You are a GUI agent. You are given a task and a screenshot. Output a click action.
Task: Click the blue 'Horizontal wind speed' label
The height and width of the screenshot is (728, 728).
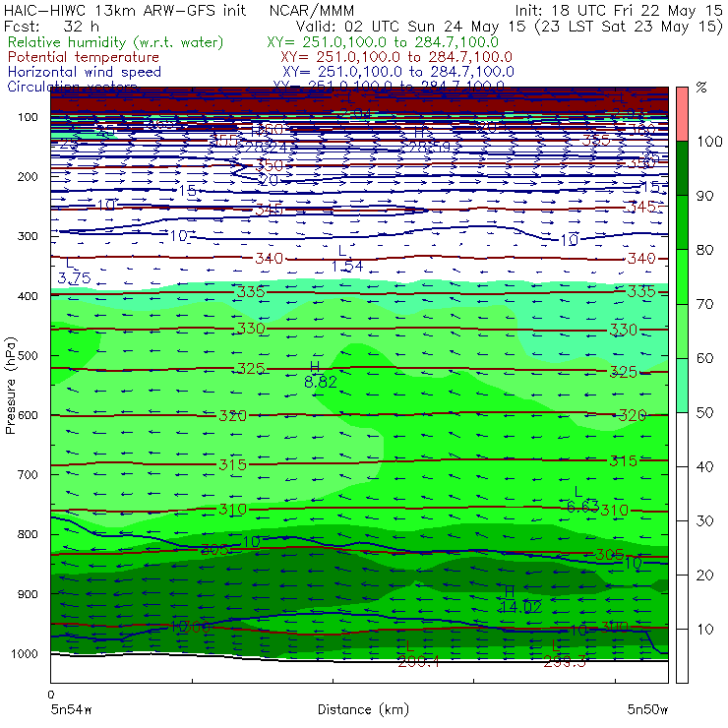84,72
